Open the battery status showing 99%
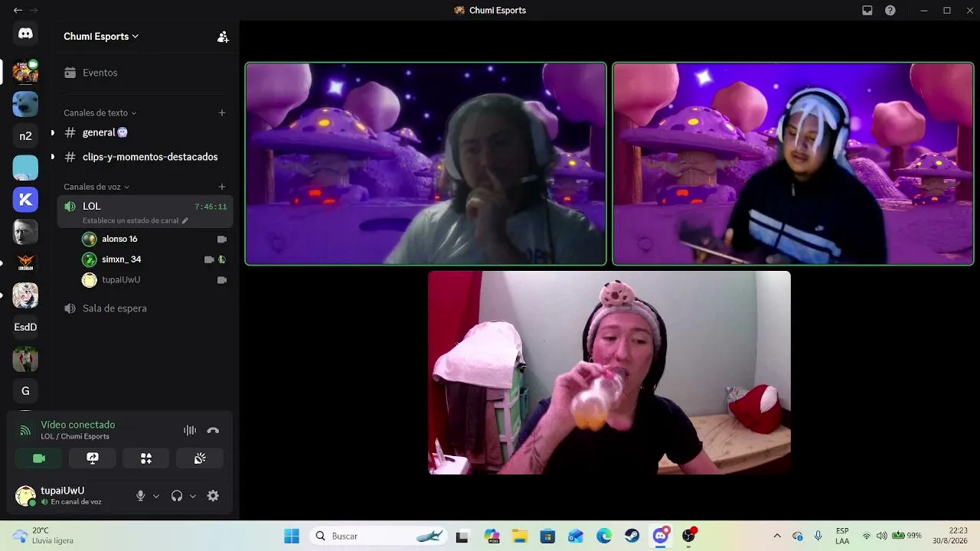The height and width of the screenshot is (551, 980). [906, 536]
